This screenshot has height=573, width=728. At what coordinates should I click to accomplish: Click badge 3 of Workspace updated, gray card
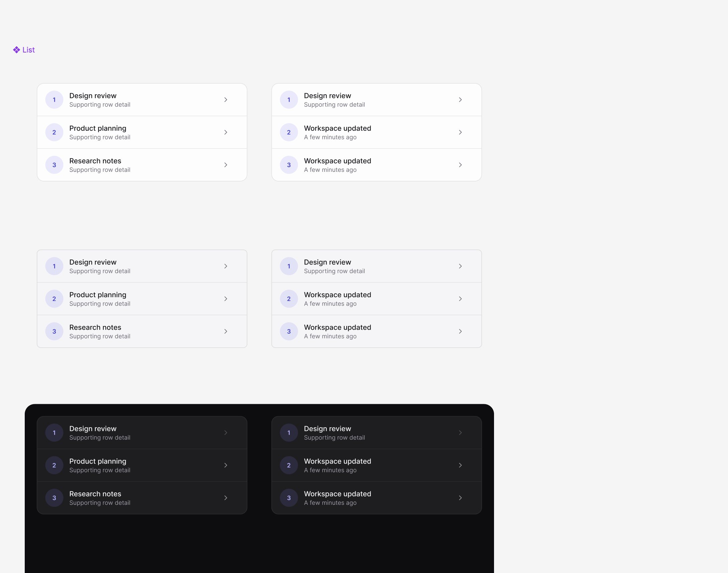289,331
